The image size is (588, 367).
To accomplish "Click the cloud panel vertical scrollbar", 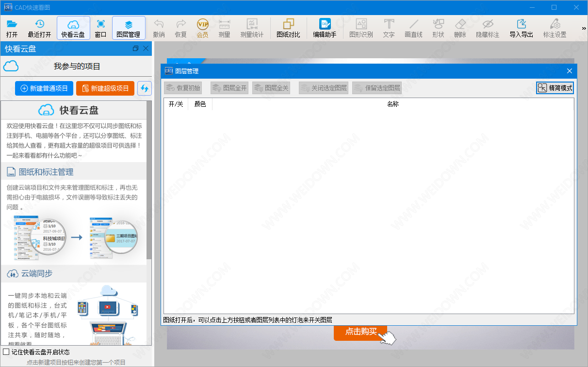I will pos(149,194).
